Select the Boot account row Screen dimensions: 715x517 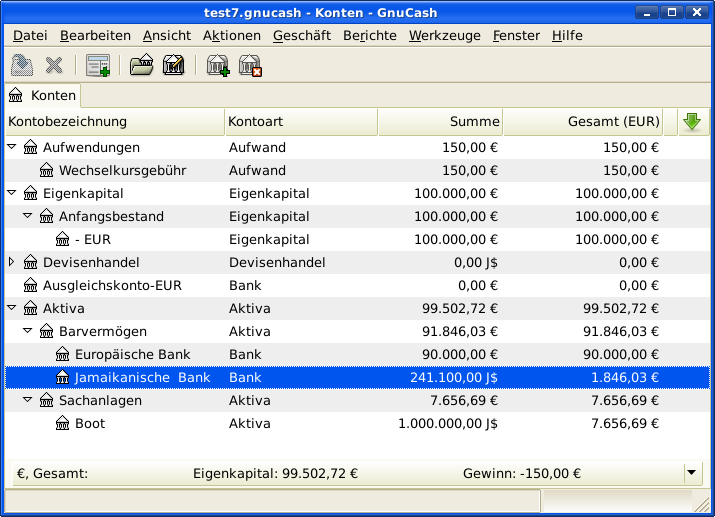pyautogui.click(x=90, y=423)
